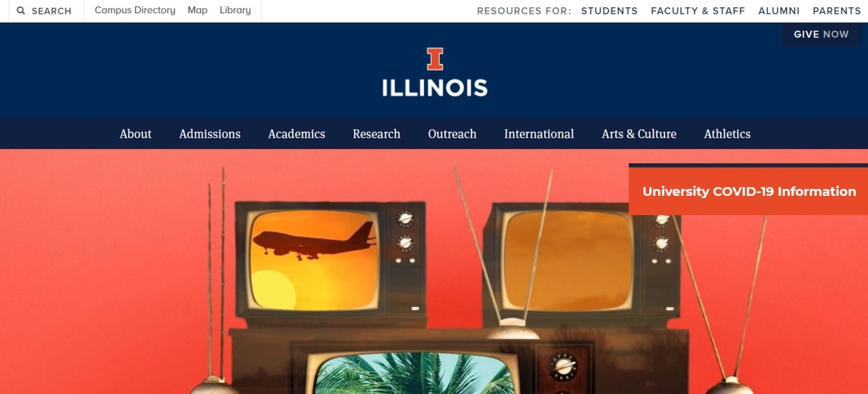
Task: Click the Give Now button
Action: point(821,34)
